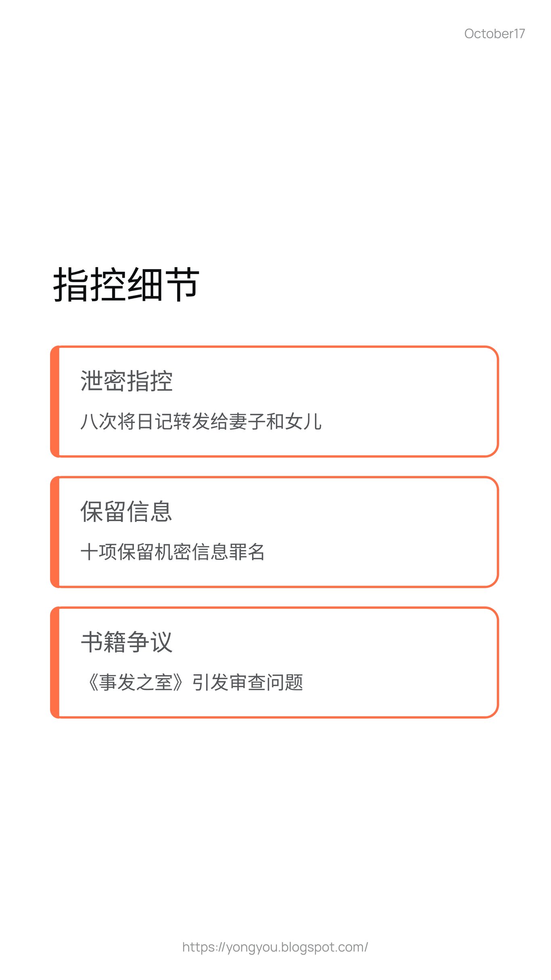Select the 书籍争议 card heading
The image size is (551, 980).
[x=126, y=642]
